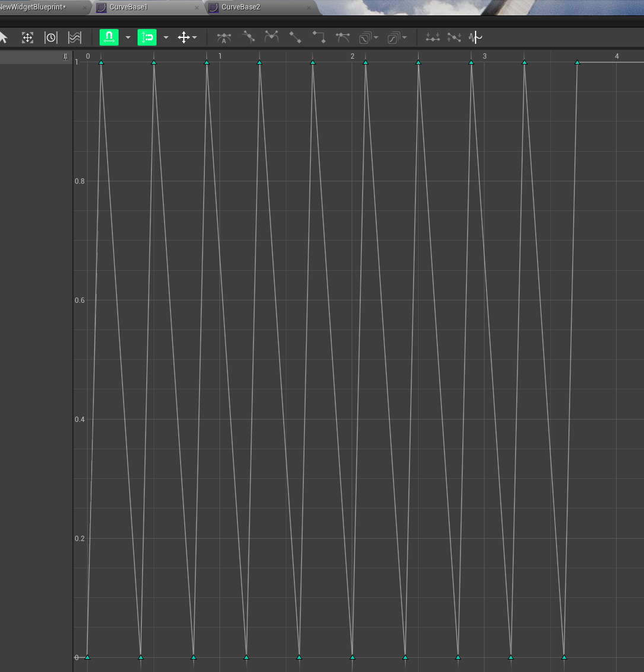Toggle value snapping magnet button
Image resolution: width=644 pixels, height=672 pixels.
point(147,37)
